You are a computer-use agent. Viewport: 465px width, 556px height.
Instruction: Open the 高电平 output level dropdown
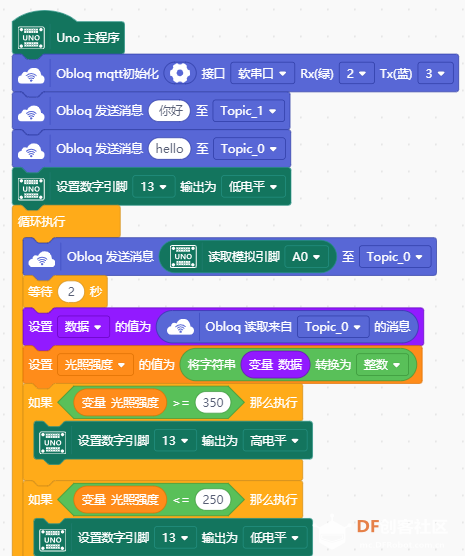tap(275, 440)
